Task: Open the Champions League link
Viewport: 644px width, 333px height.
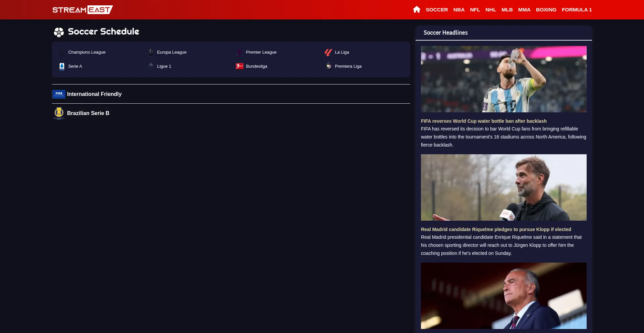Action: click(x=87, y=52)
